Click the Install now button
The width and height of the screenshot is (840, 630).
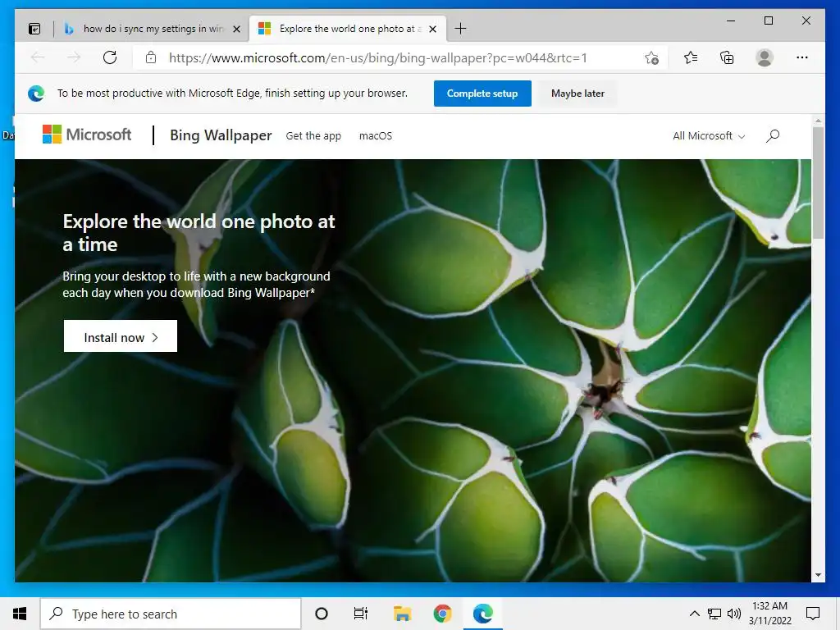(x=121, y=336)
